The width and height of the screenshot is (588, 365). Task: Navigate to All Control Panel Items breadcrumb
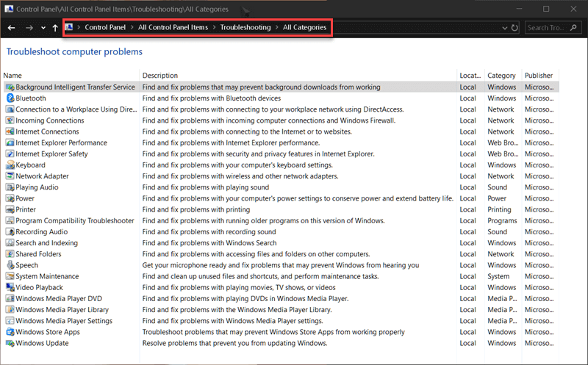click(173, 27)
